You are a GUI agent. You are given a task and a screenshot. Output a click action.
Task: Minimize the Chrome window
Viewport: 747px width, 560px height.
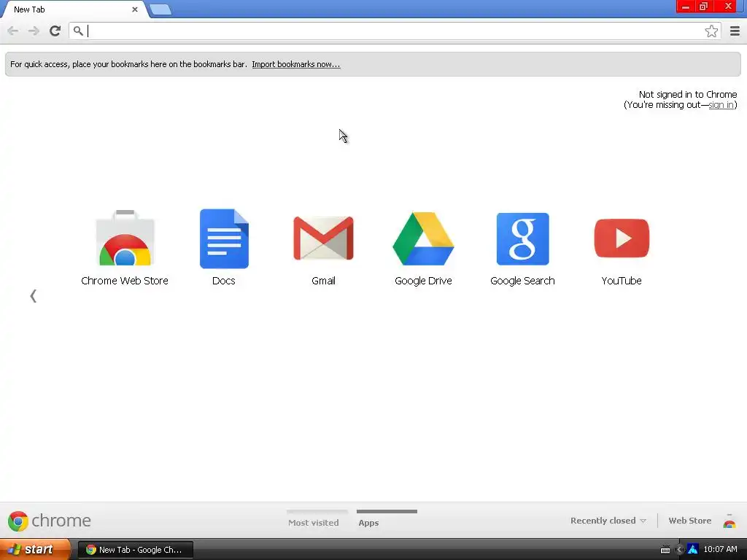(x=686, y=6)
